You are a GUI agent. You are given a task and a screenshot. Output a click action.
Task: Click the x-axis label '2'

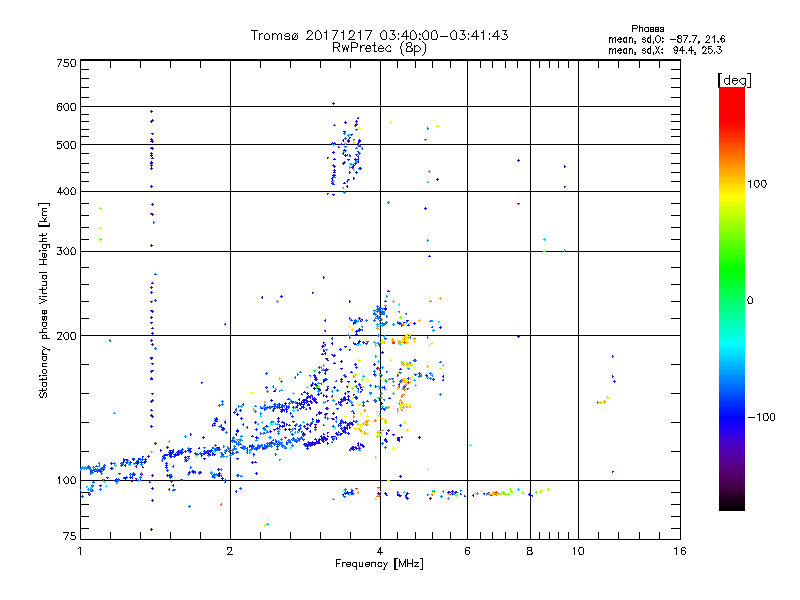click(230, 551)
